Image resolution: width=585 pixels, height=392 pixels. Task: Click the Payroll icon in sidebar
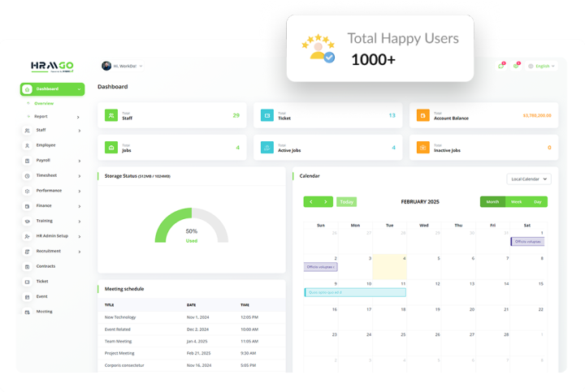27,161
